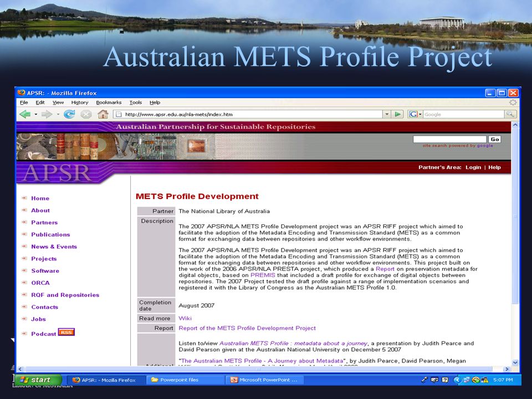Click the vertical scrollbar down arrow
Image resolution: width=532 pixels, height=399 pixels.
[515, 362]
